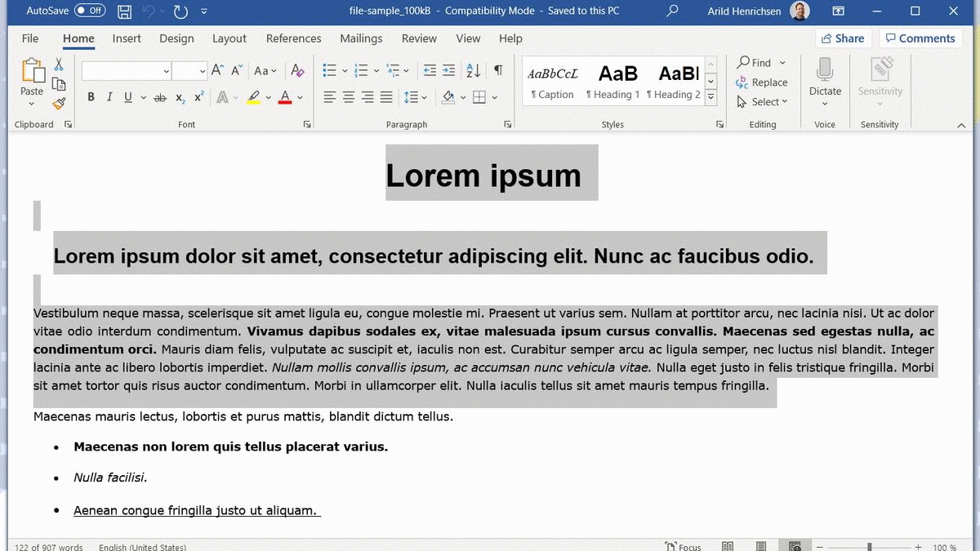
Task: Open word count from status bar
Action: (48, 545)
